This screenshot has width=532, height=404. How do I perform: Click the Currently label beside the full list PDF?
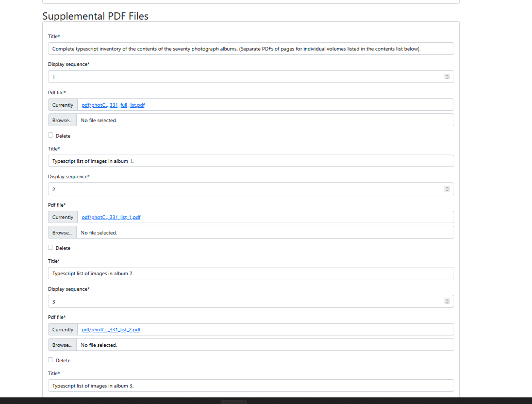62,105
